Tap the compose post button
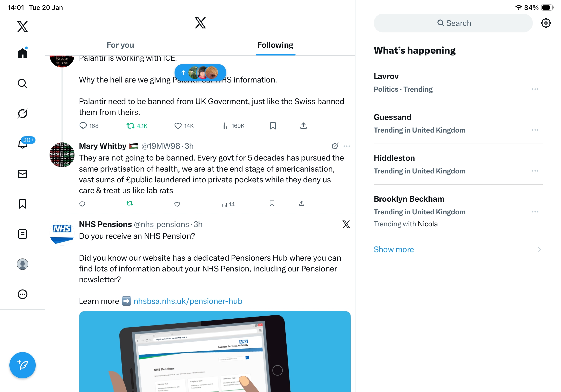The width and height of the screenshot is (561, 392). tap(23, 365)
